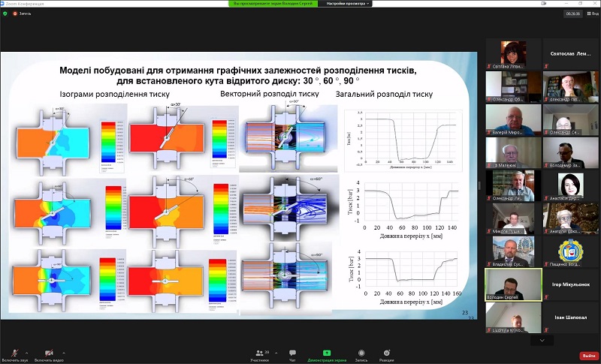Expand video options arrow beside camera

(x=64, y=353)
